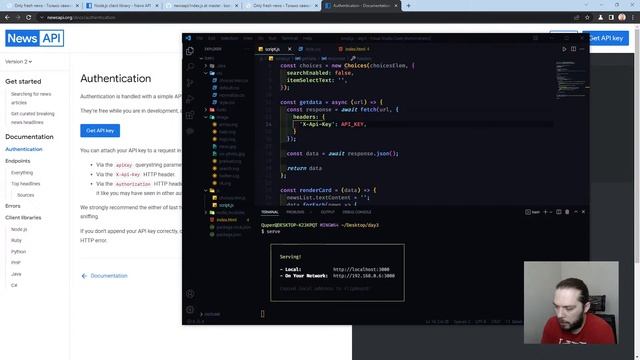Open Python client library link

[x=18, y=252]
